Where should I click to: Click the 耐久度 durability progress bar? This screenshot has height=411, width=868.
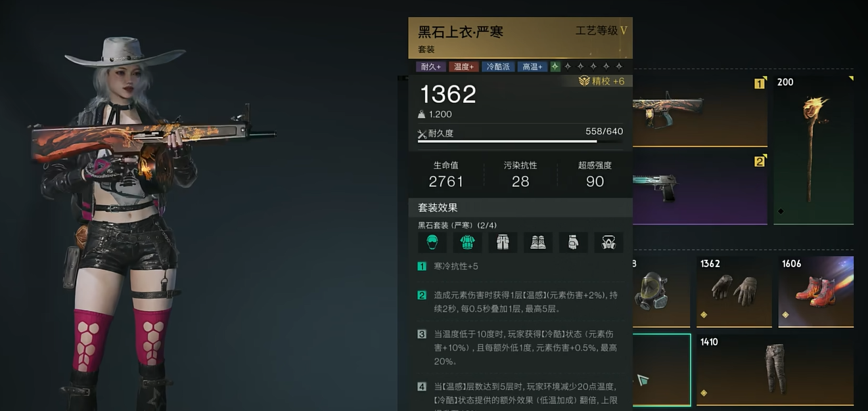(520, 141)
